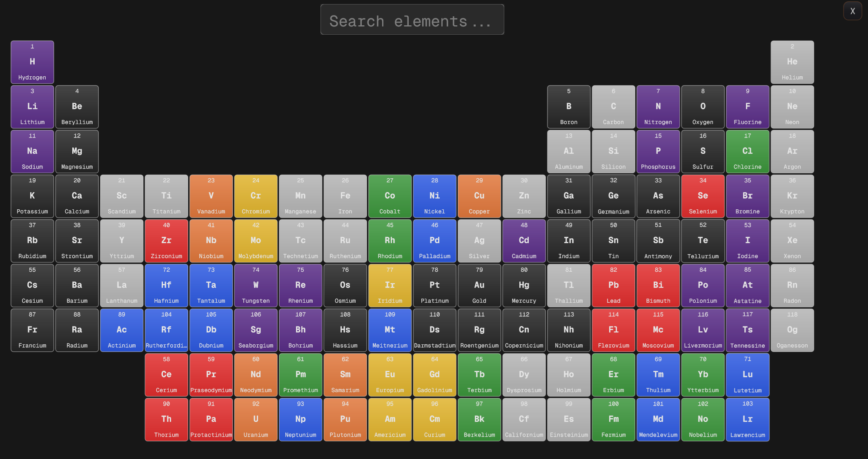The width and height of the screenshot is (868, 459).
Task: Select the Tennessine tile
Action: coord(748,330)
